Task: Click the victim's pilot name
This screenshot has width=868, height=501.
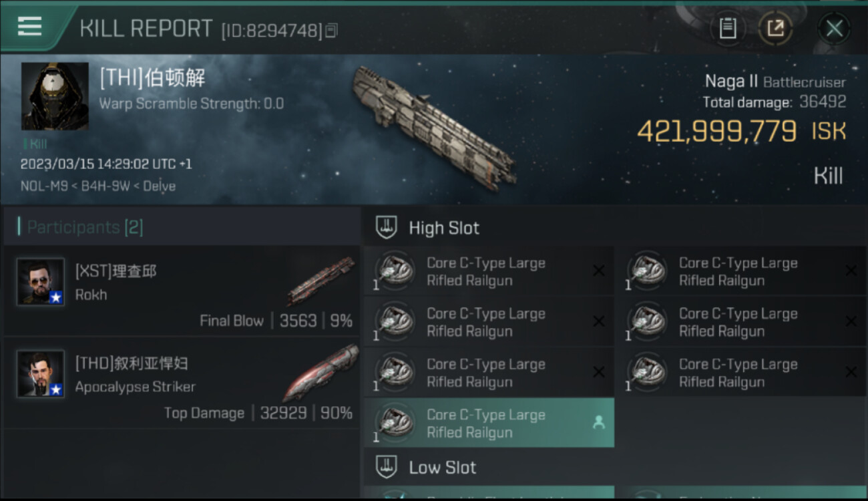Action: pos(152,78)
